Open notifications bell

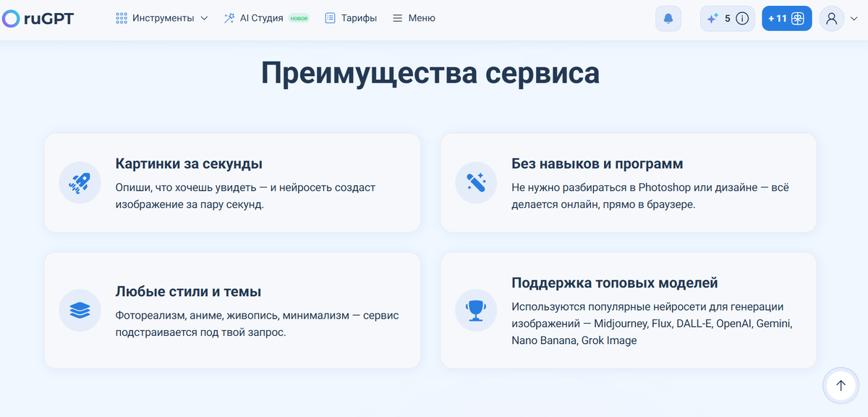click(668, 19)
